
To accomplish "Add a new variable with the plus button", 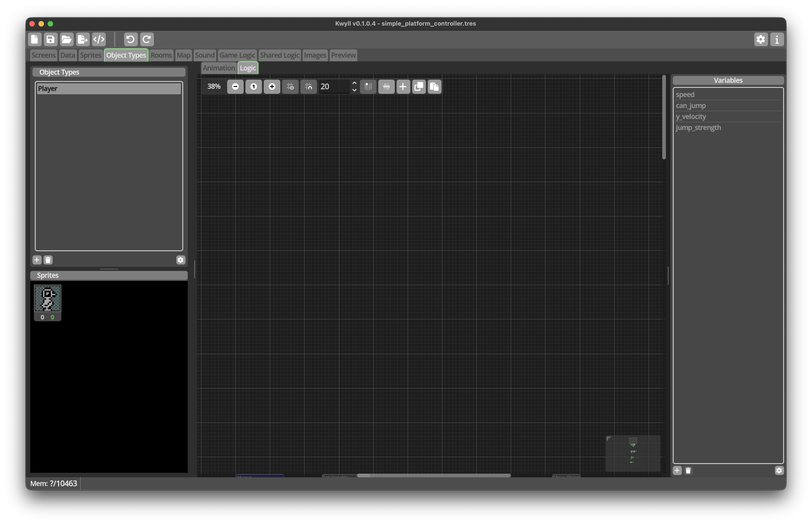I will point(677,471).
